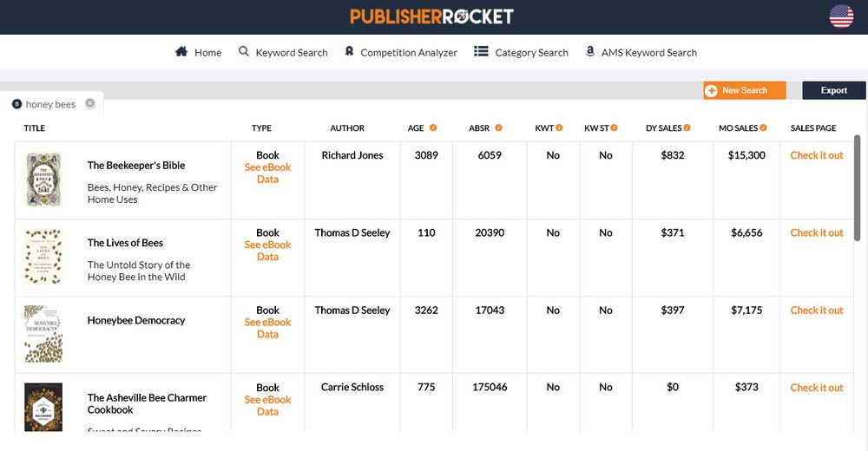Click Honeybee Democracy title text

[136, 320]
